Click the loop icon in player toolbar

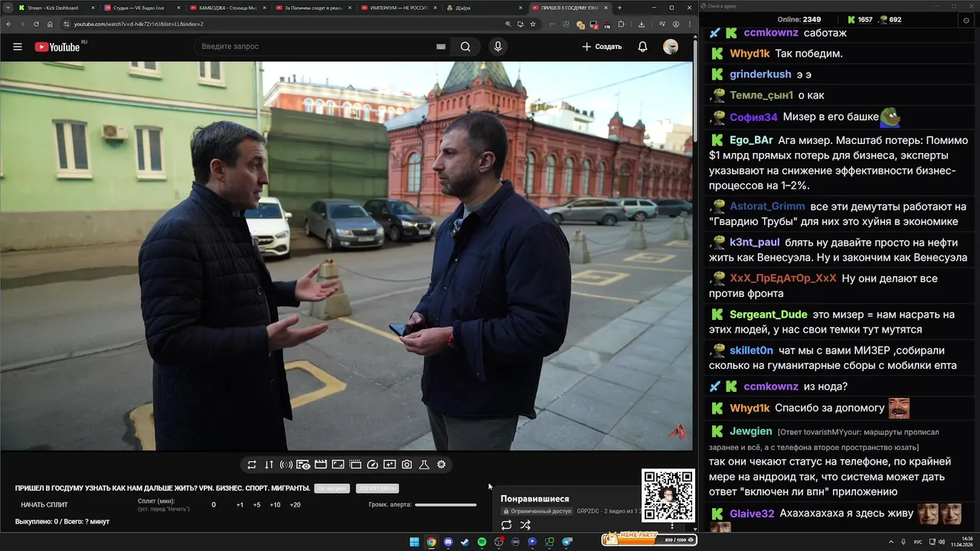252,465
